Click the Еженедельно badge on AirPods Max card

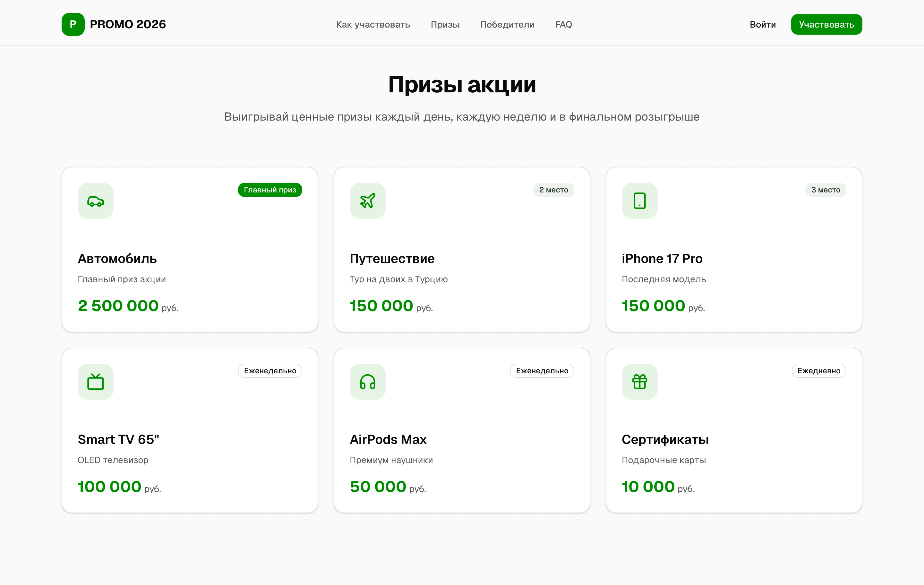pos(542,370)
